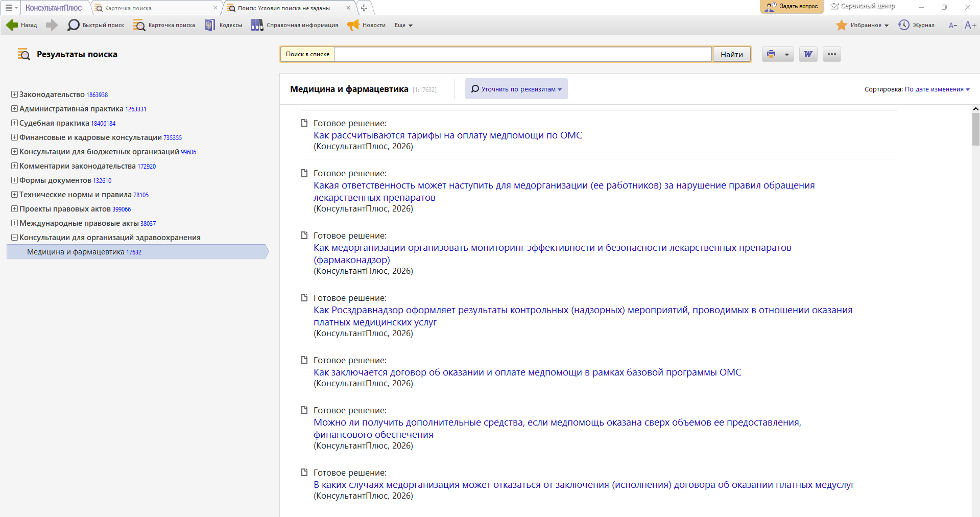Image resolution: width=980 pixels, height=517 pixels.
Task: Add a new tab with the plus icon
Action: [364, 8]
